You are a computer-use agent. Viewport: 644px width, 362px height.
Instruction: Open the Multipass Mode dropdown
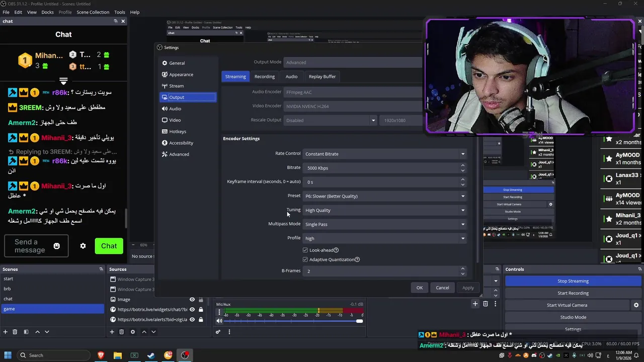pos(385,224)
